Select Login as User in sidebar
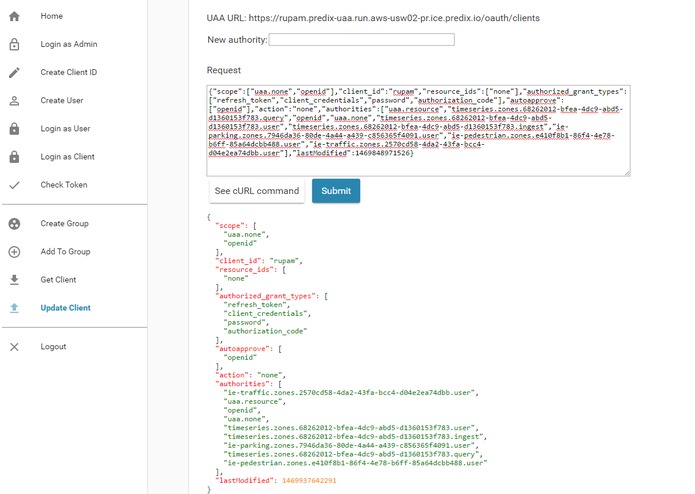The image size is (695, 494). point(65,128)
